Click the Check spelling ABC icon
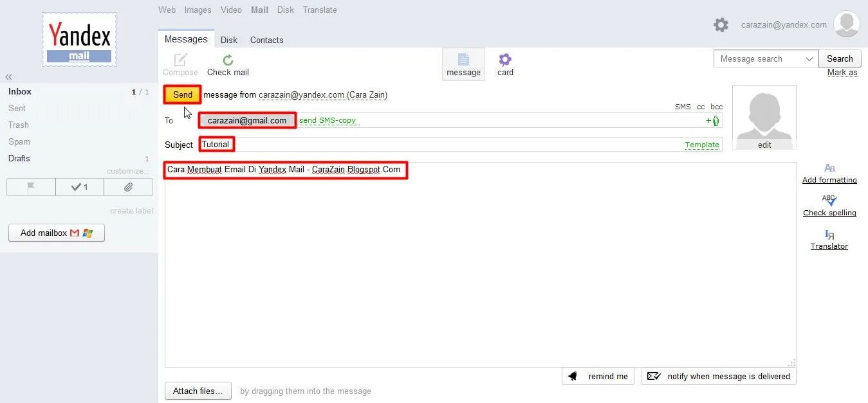This screenshot has width=868, height=403. point(829,201)
